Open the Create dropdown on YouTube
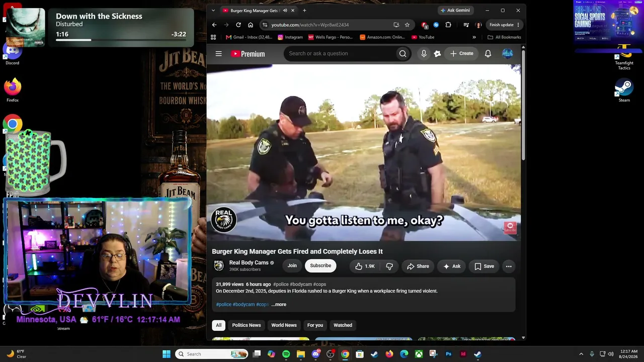The image size is (644, 362). [x=461, y=53]
